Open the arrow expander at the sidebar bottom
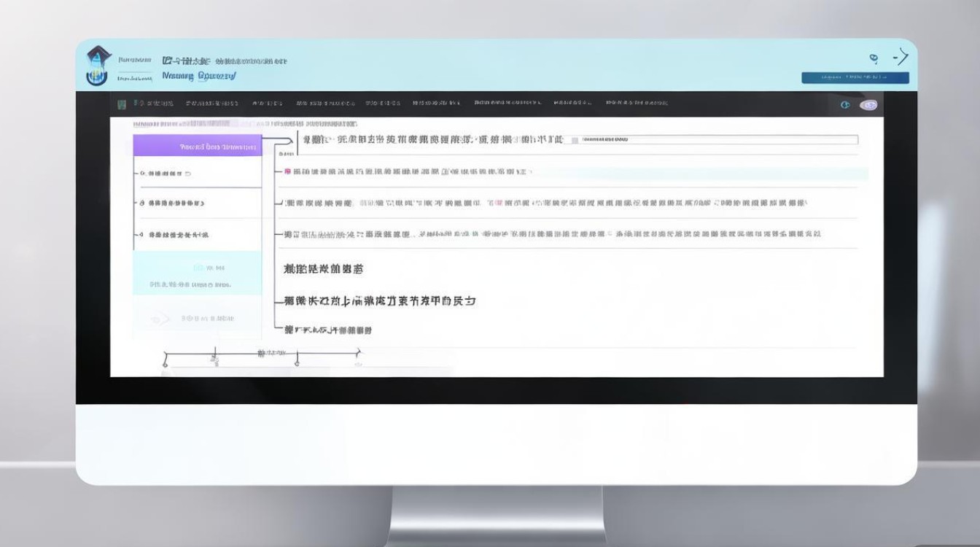The height and width of the screenshot is (547, 980). [x=160, y=317]
